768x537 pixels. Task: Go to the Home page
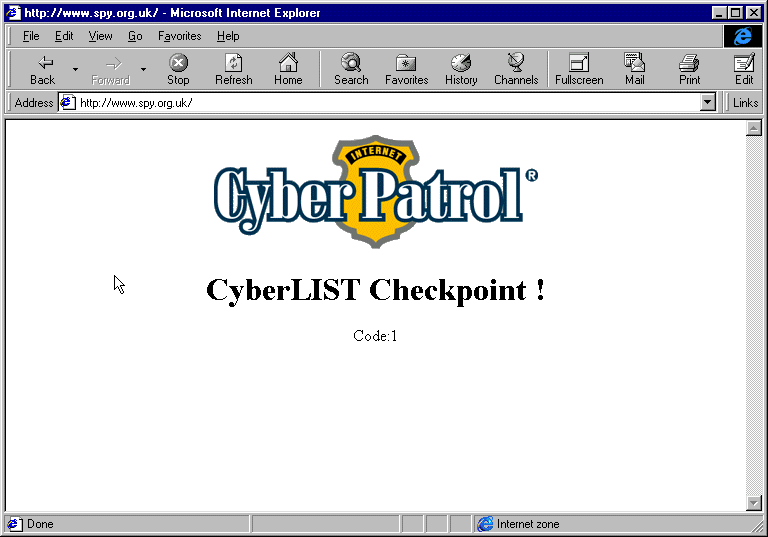[x=288, y=69]
